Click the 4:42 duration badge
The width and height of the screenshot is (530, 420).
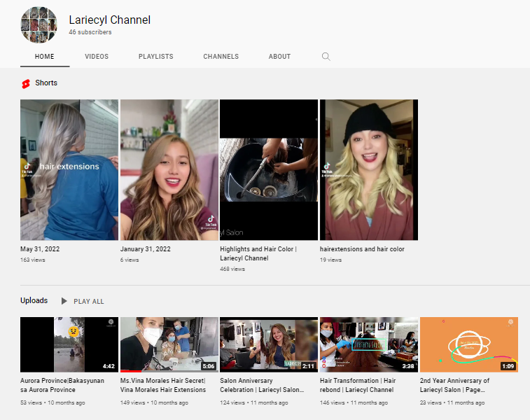click(109, 366)
